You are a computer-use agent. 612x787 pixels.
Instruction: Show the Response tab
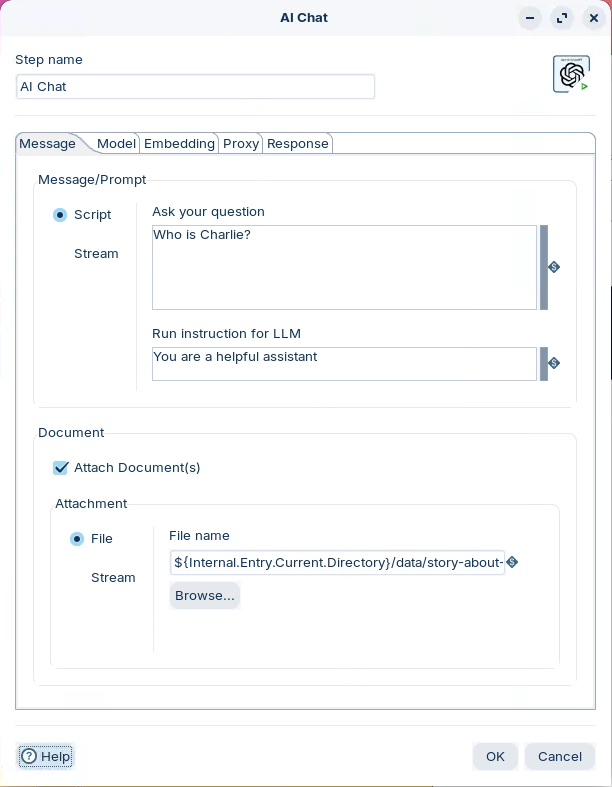click(x=297, y=144)
